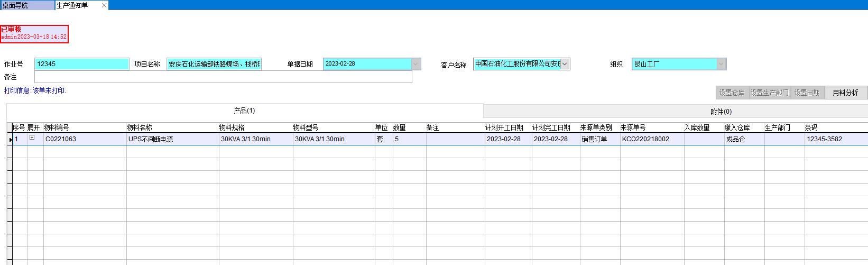Expand row 1 with the plus icon
The height and width of the screenshot is (265, 868).
(32, 138)
